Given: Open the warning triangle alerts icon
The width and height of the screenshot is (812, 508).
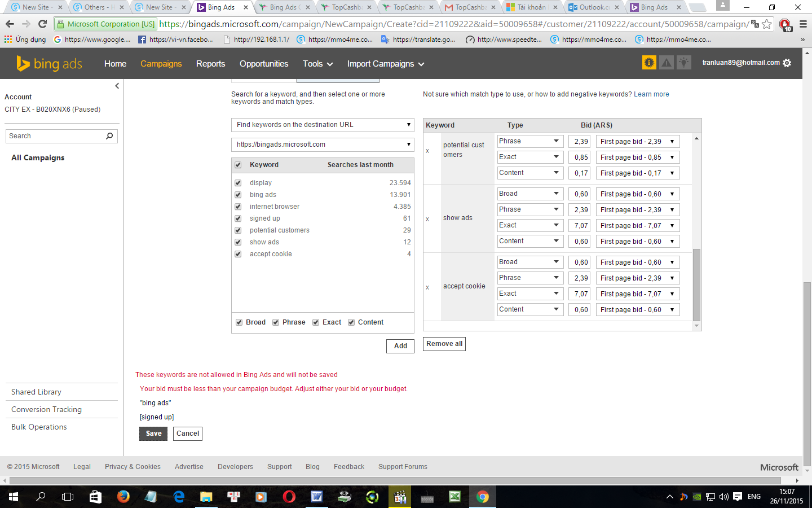Looking at the screenshot, I should point(667,63).
